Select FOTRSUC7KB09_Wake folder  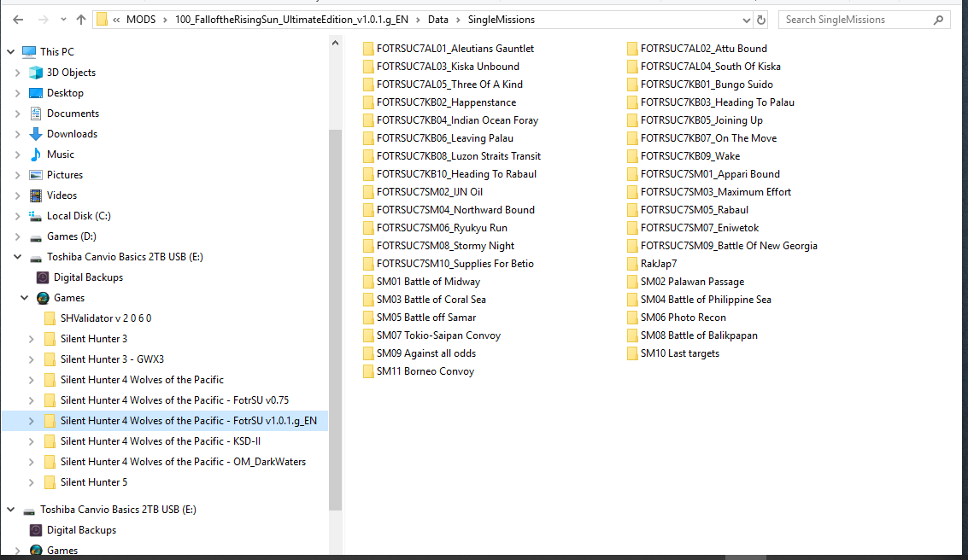point(690,156)
